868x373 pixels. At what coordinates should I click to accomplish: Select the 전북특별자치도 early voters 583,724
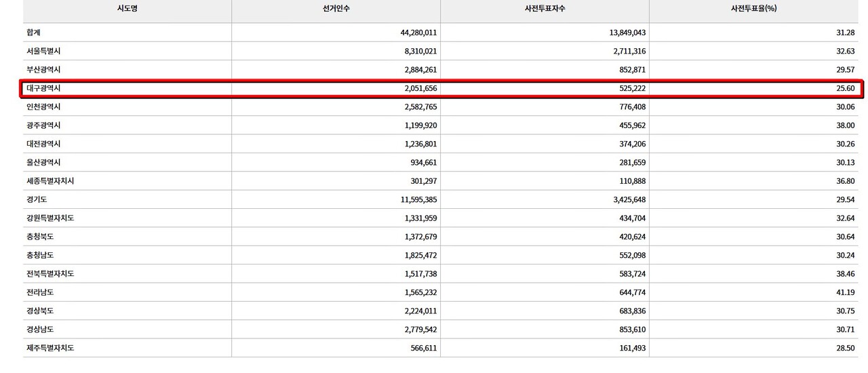[625, 274]
